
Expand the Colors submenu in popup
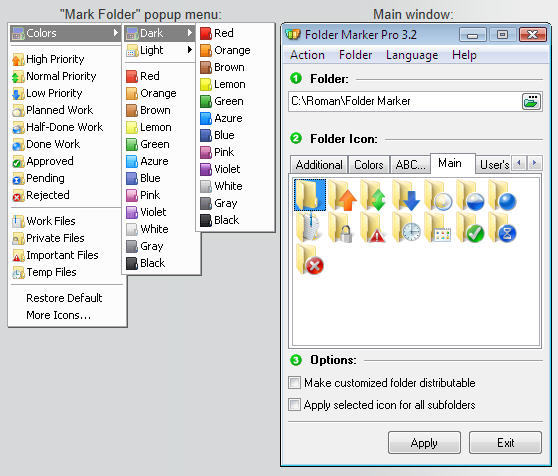(65, 33)
